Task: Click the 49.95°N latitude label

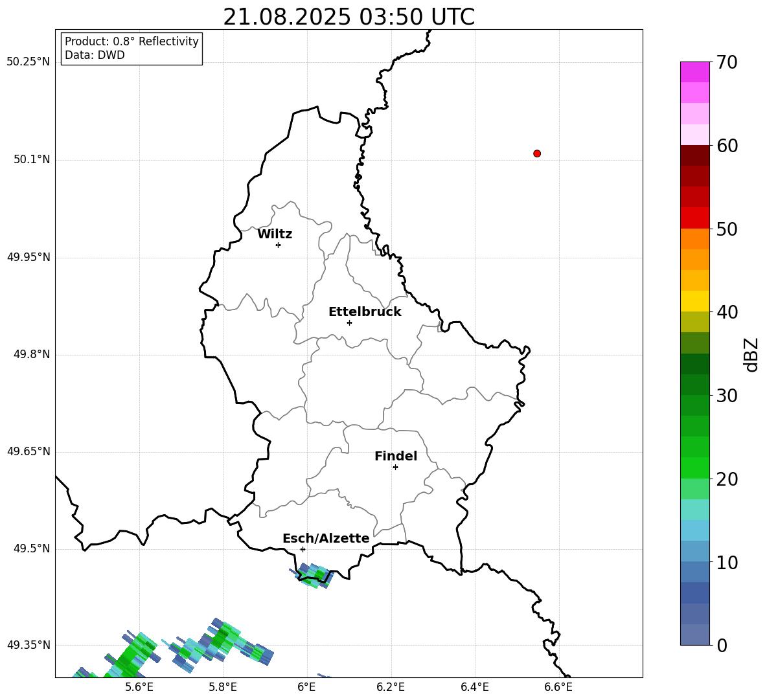Action: 29,256
